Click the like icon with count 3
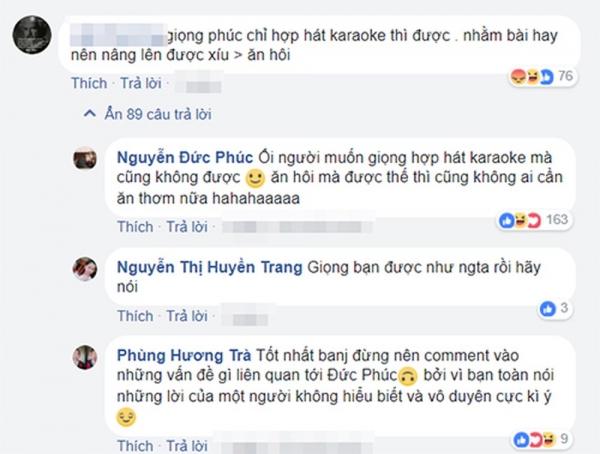The width and height of the screenshot is (600, 454). pyautogui.click(x=547, y=309)
